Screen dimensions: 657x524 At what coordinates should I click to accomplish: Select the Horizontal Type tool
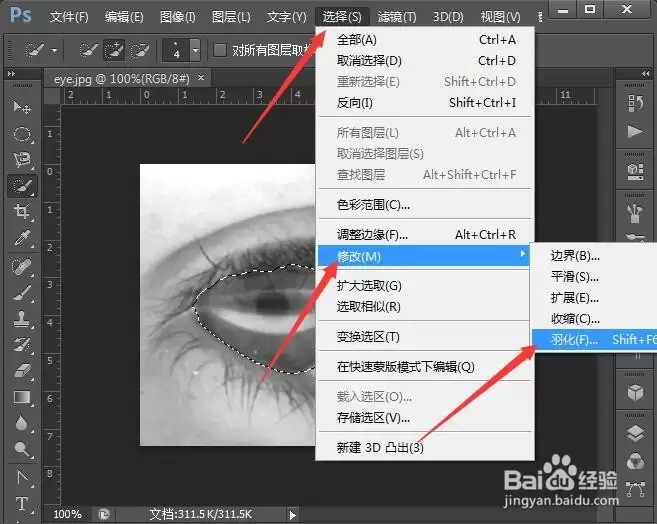coord(22,503)
